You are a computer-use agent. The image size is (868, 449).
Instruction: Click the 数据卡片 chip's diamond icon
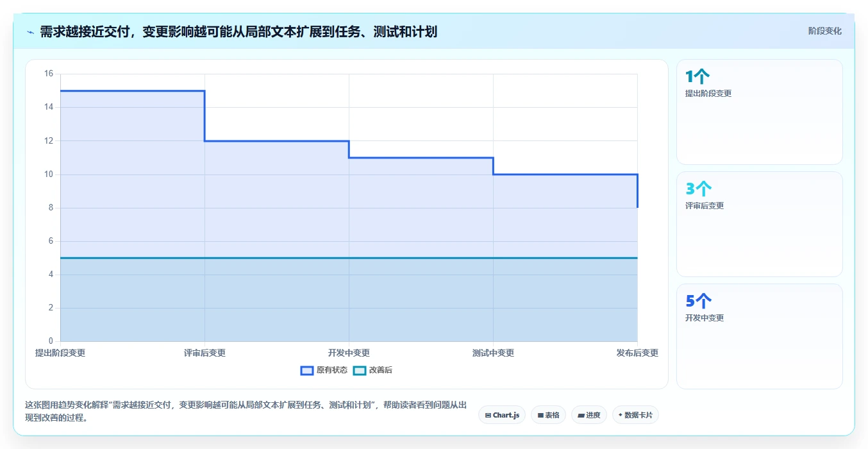coord(621,415)
